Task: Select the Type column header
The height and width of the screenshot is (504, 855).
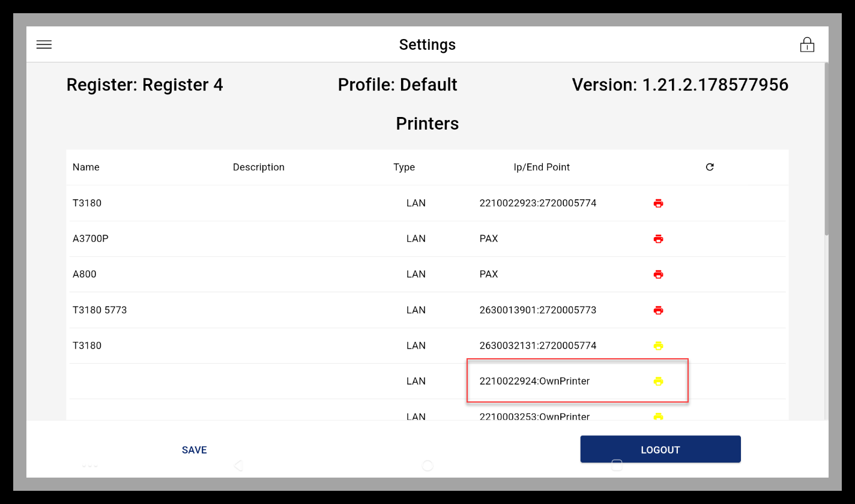Action: 404,167
